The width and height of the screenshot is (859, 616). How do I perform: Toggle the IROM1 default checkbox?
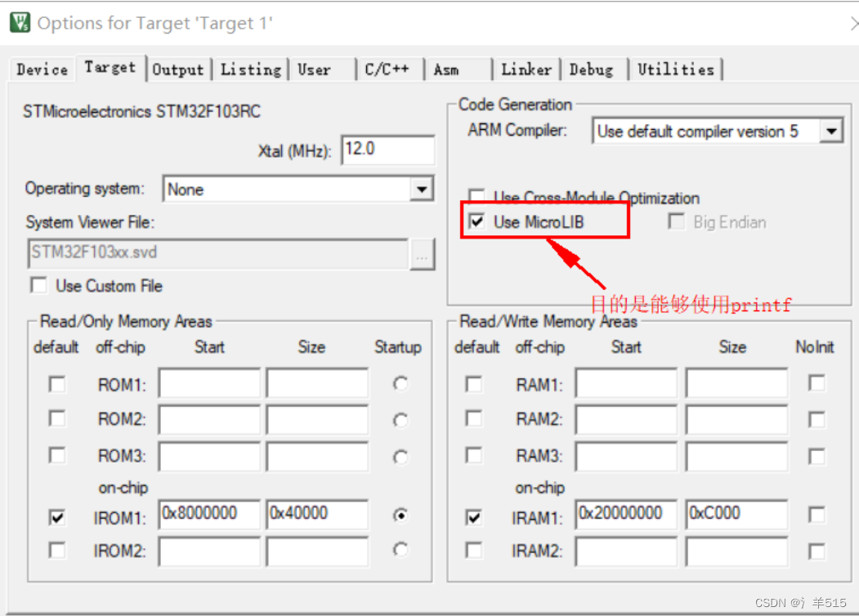57,517
